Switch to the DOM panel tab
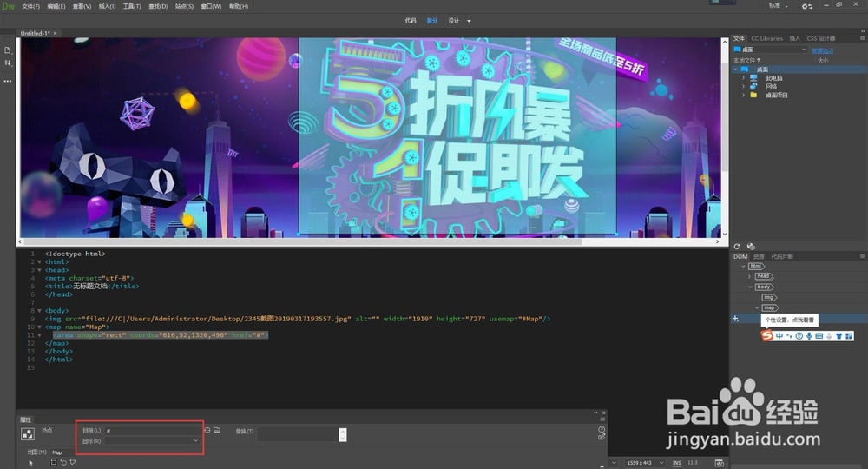This screenshot has width=868, height=469. (x=740, y=256)
